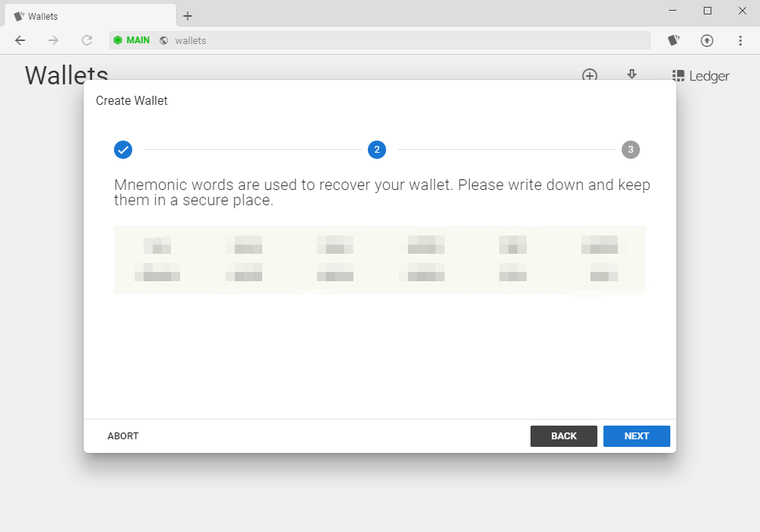Open a new tab with plus button

point(188,16)
